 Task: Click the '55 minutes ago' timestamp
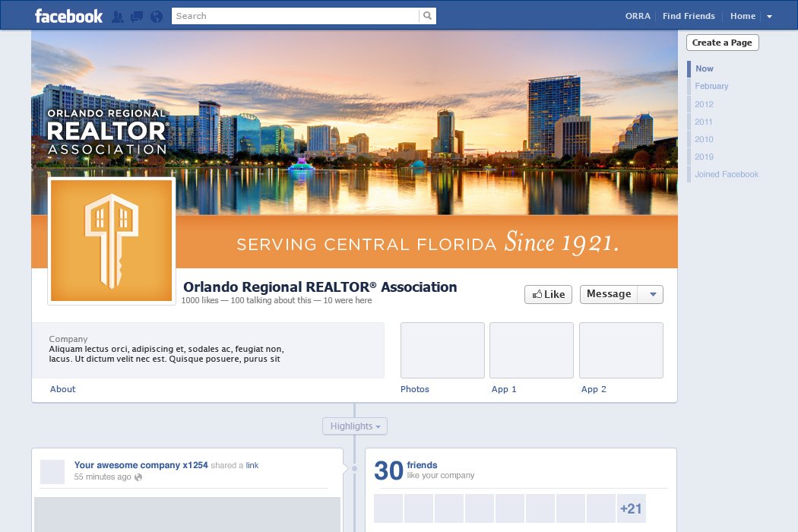(x=103, y=477)
